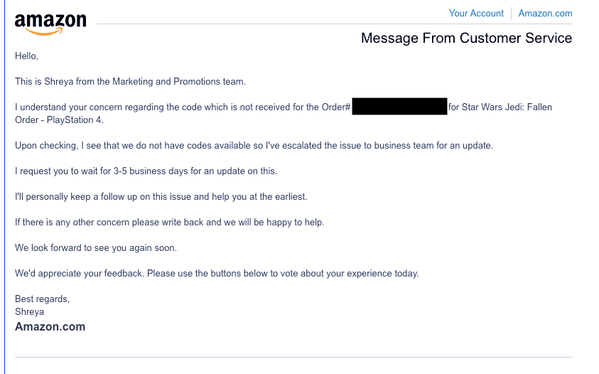Screen dimensions: 599x374
Task: Click the bold Amazon.com signature text
Action: coord(50,327)
